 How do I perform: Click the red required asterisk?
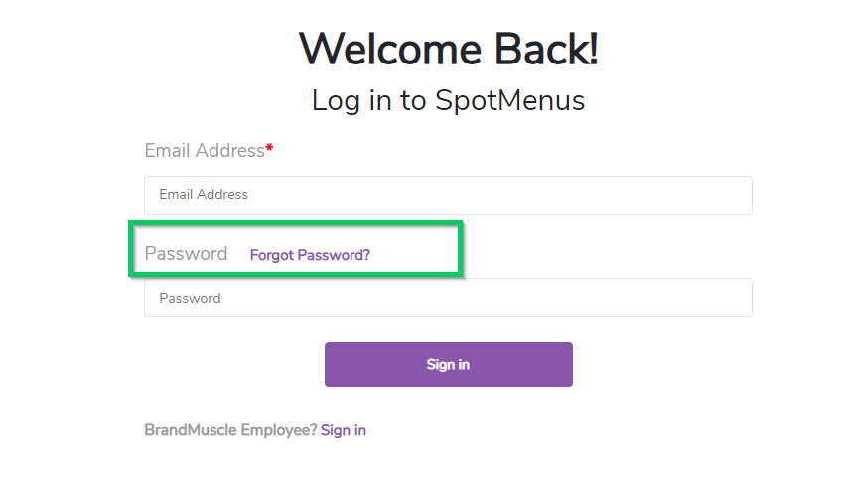click(x=269, y=150)
